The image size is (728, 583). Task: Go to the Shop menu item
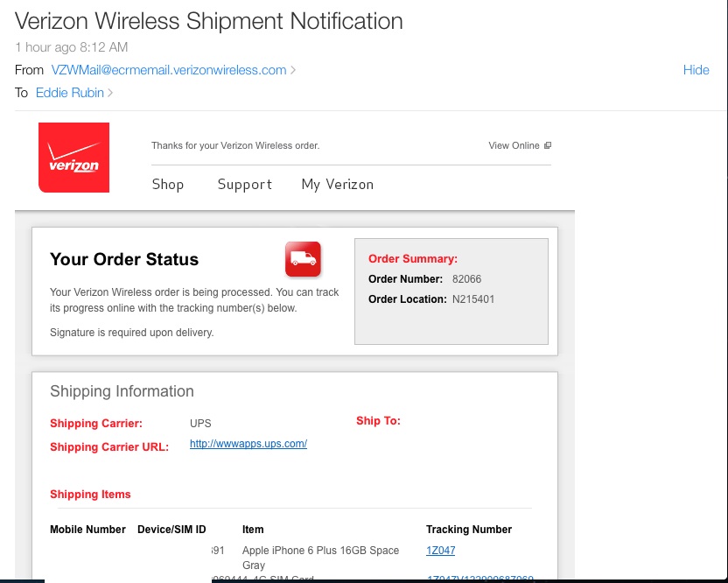tap(168, 185)
